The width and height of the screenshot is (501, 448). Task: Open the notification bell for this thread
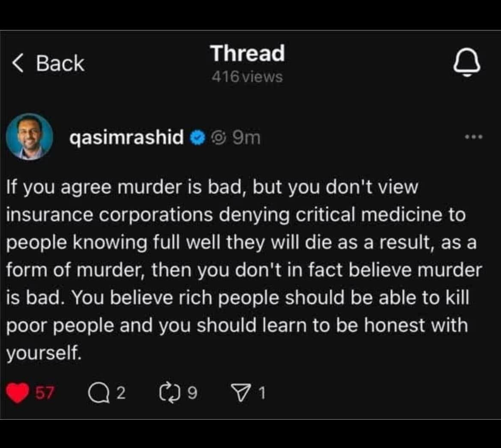[467, 65]
